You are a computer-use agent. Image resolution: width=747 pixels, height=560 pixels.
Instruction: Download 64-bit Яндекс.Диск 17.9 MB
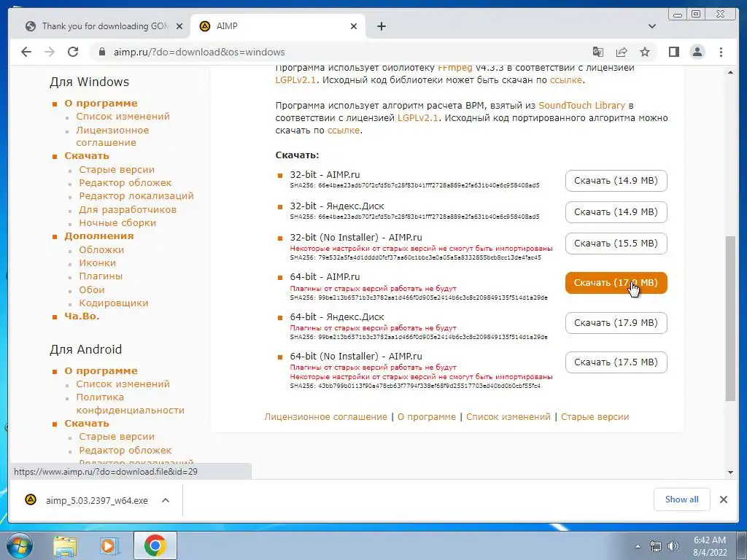click(616, 323)
